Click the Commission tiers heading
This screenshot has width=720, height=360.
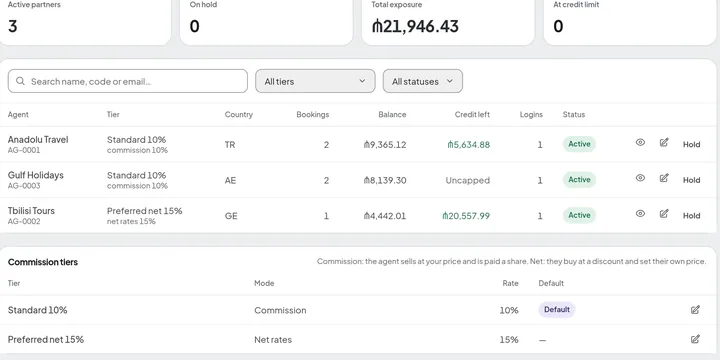click(43, 262)
